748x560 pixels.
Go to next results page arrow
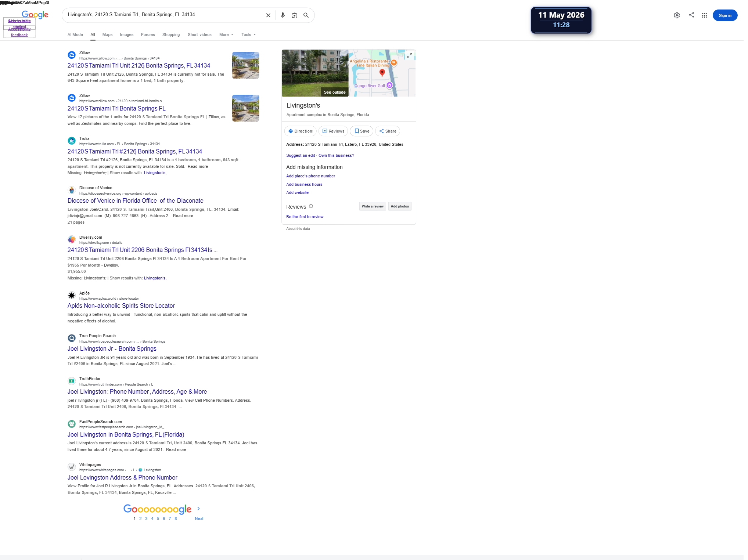[198, 509]
